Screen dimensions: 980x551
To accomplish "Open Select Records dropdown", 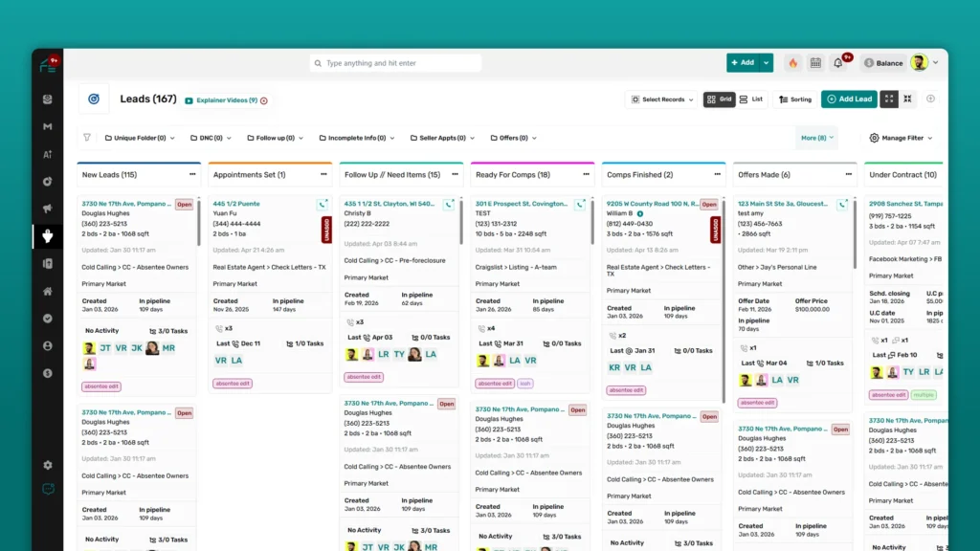I will [x=662, y=99].
